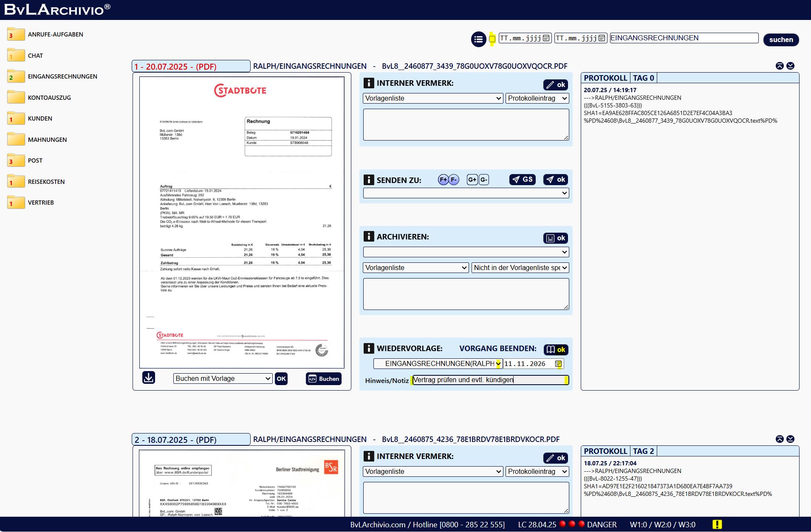Click the info icon next to SENDEN ZU
The image size is (811, 532).
point(369,180)
